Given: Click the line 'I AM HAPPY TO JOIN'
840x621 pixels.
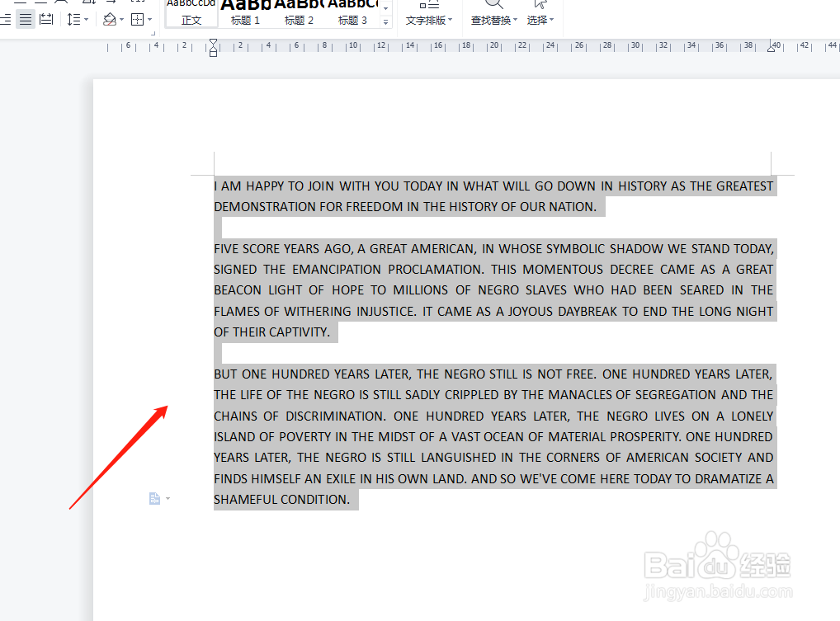Looking at the screenshot, I should (x=493, y=186).
